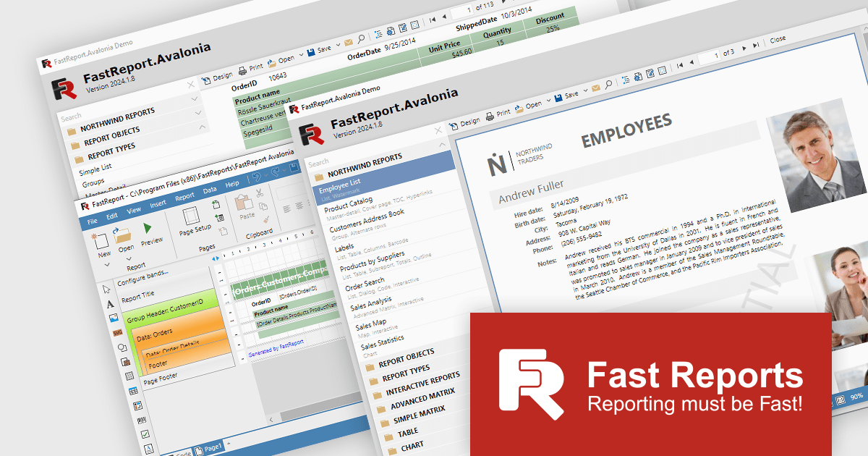Open the Insert menu in designer
The image size is (868, 456).
[x=158, y=204]
